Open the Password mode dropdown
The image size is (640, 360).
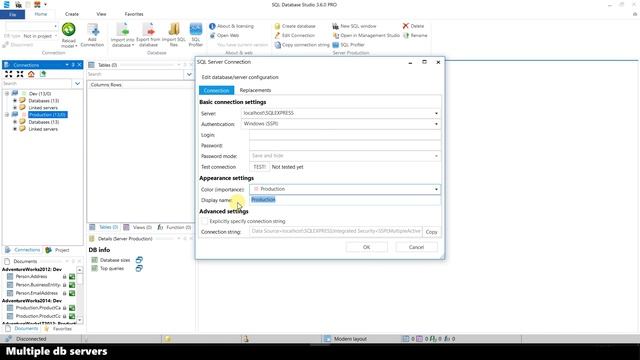pyautogui.click(x=436, y=156)
